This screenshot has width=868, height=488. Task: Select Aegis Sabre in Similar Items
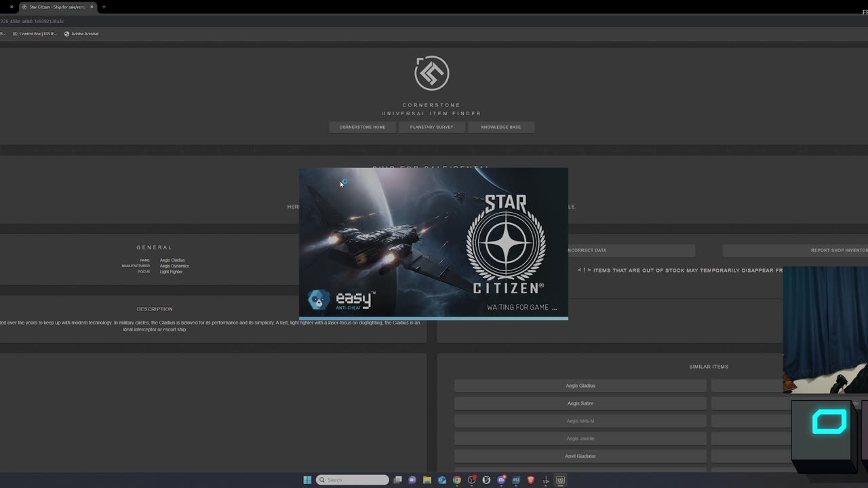point(580,403)
